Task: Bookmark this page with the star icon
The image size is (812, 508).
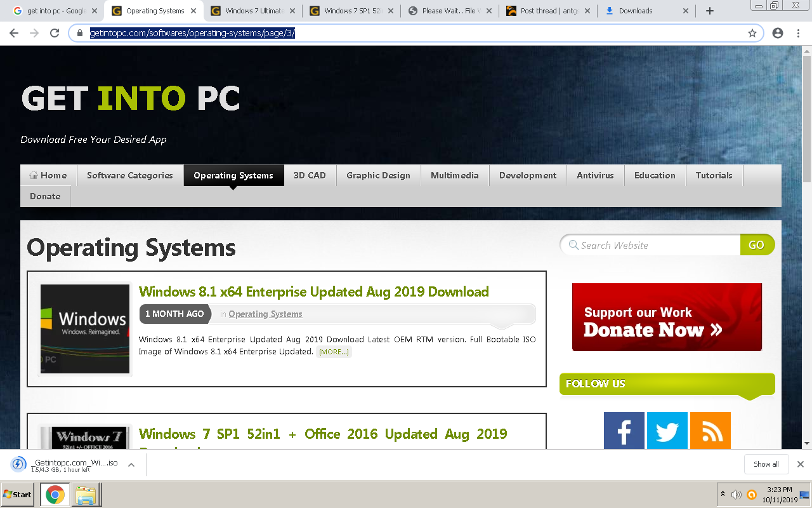Action: click(x=752, y=33)
